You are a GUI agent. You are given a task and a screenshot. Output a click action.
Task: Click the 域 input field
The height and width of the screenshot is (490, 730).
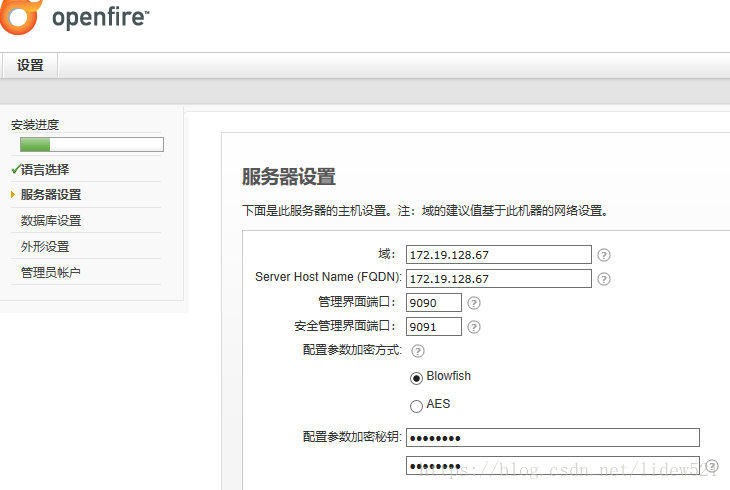[499, 255]
